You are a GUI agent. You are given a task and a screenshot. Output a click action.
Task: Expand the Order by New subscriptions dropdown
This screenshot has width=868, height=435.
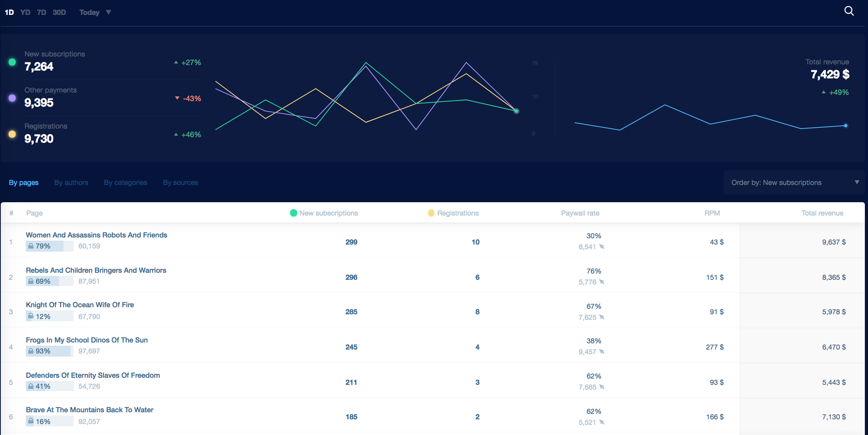tap(794, 182)
